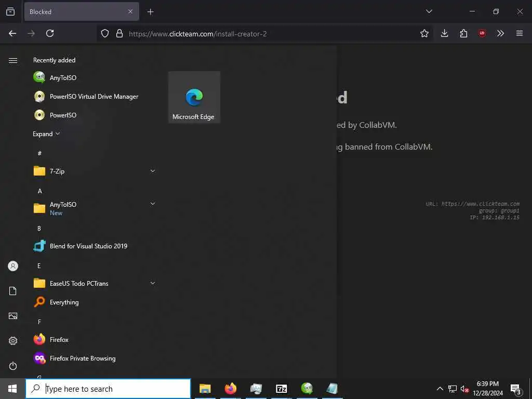Click the Power button in Start menu
This screenshot has width=532, height=399.
click(x=13, y=366)
